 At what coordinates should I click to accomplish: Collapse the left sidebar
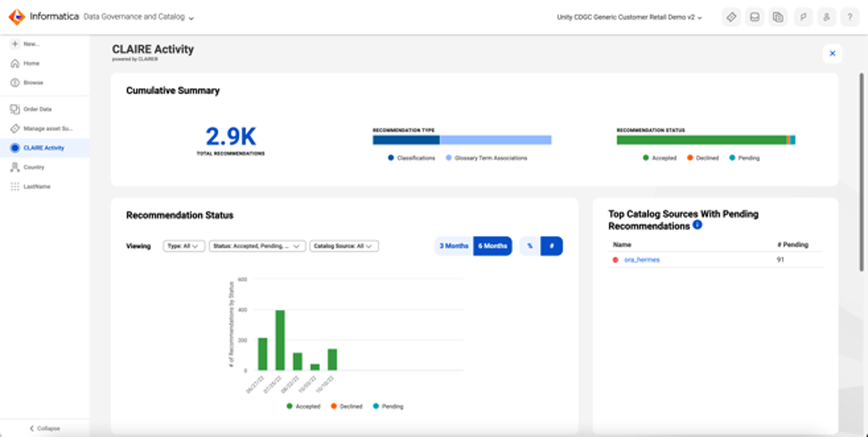click(44, 428)
